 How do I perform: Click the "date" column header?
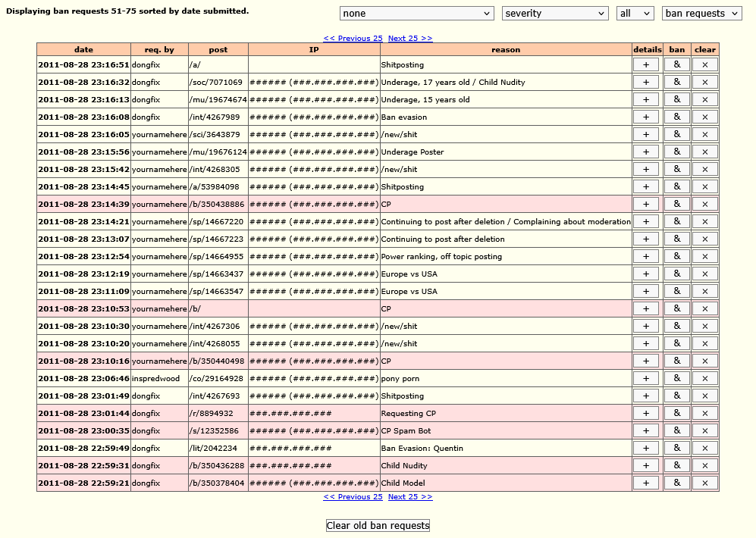[x=83, y=50]
